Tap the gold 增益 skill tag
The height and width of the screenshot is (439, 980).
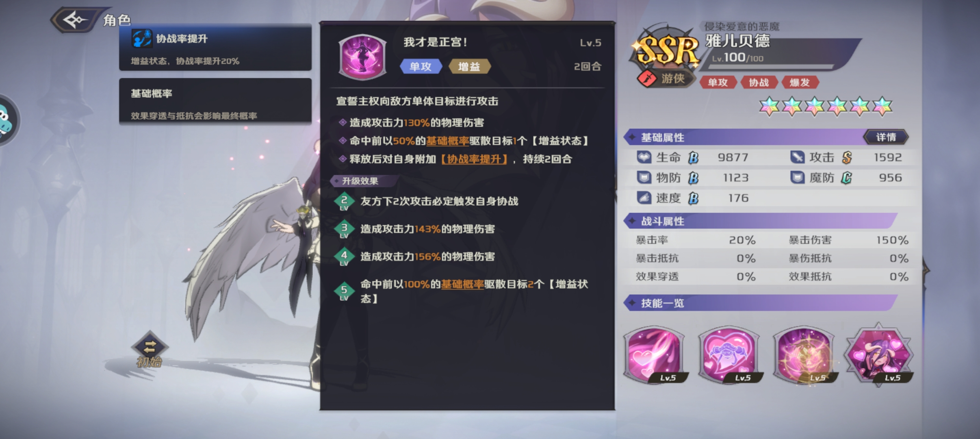coord(470,66)
